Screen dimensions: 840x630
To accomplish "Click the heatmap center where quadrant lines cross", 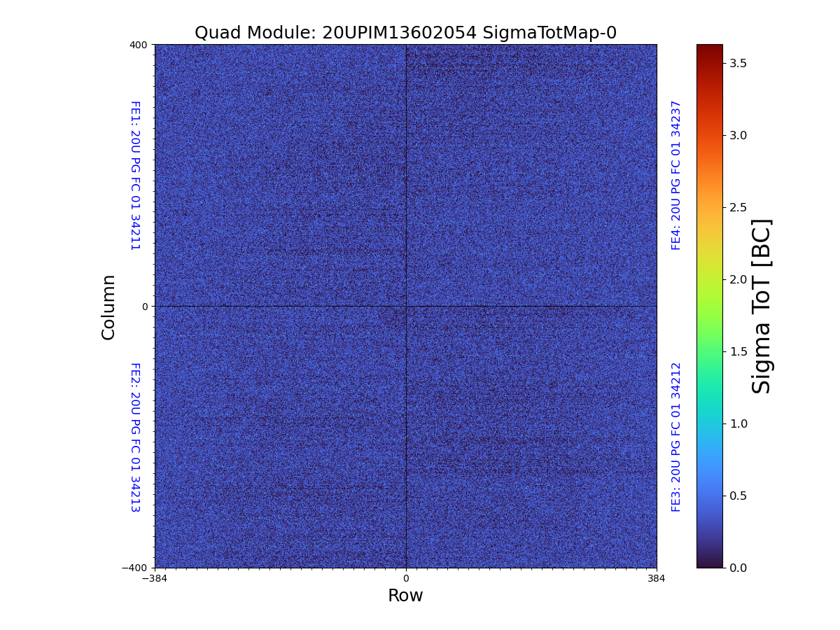I will pyautogui.click(x=406, y=307).
